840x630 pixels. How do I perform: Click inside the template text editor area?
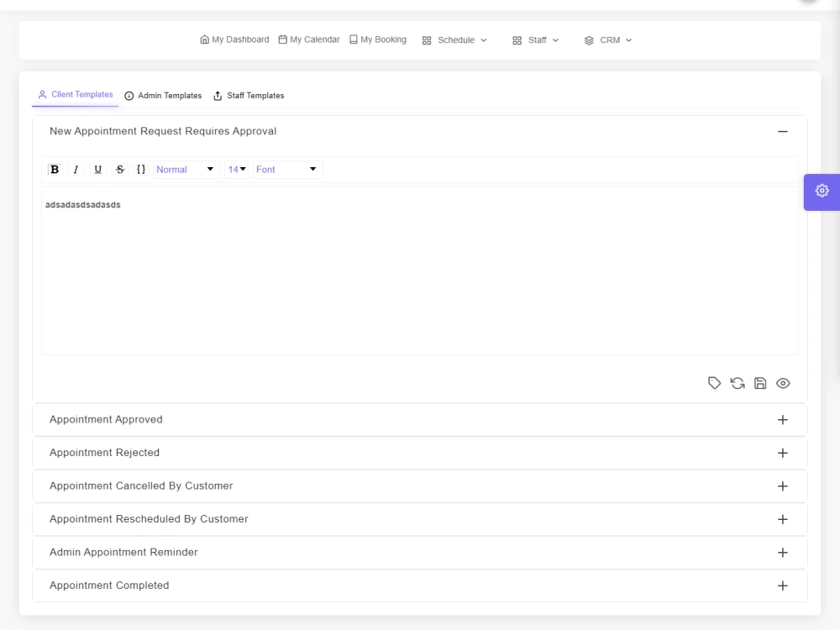tap(419, 270)
